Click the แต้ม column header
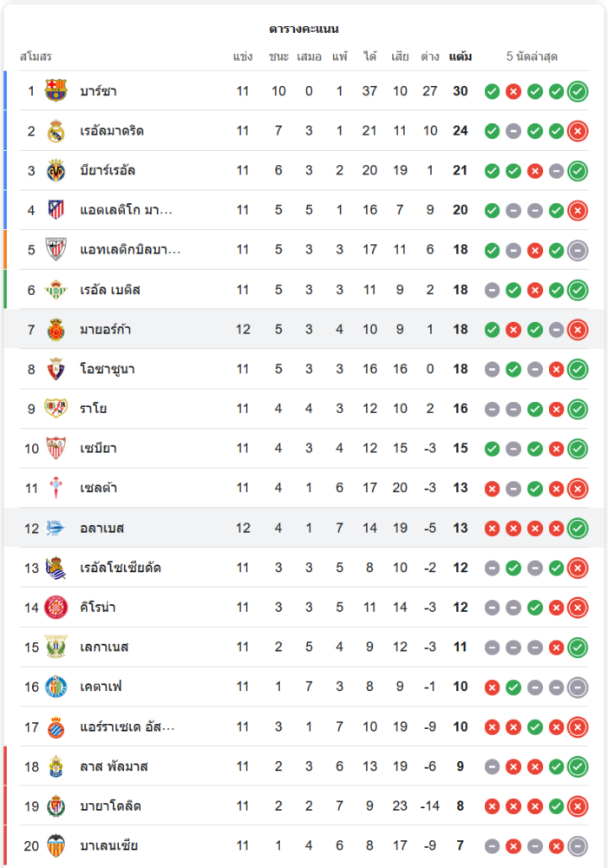Screen dimensions: 608x868 coord(461,56)
